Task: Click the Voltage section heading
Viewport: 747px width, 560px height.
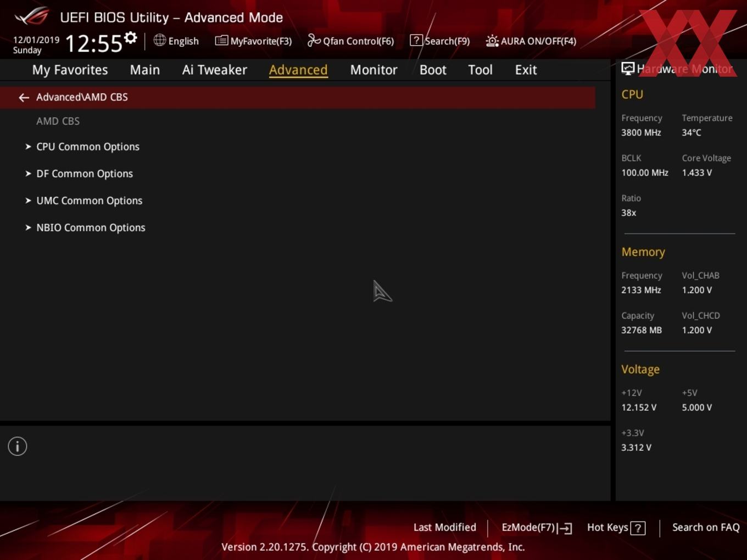Action: point(640,369)
